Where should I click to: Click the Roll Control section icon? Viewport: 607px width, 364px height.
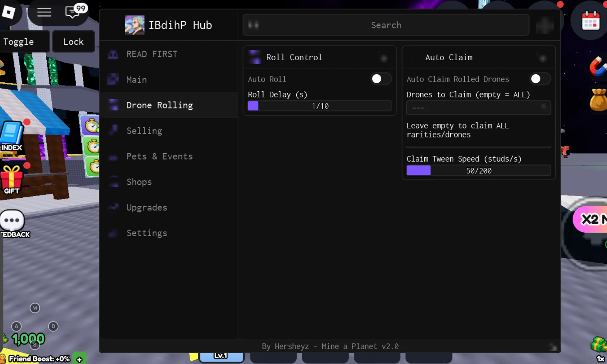(x=255, y=57)
